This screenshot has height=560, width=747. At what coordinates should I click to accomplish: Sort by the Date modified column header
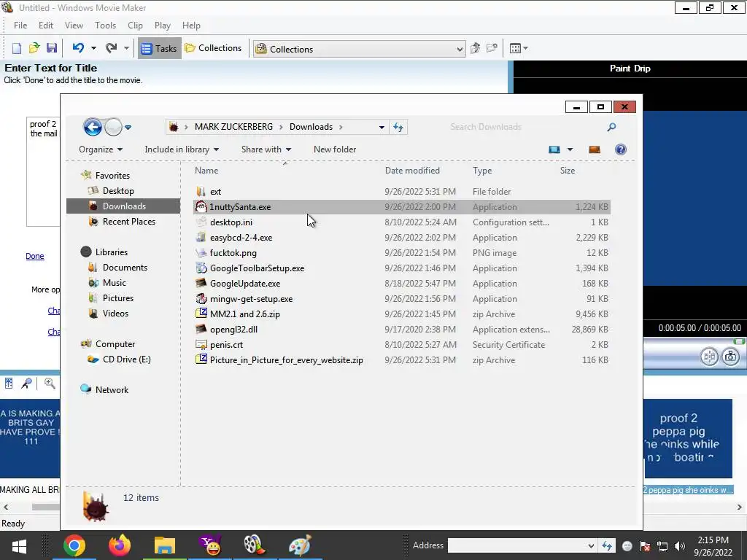click(x=412, y=171)
